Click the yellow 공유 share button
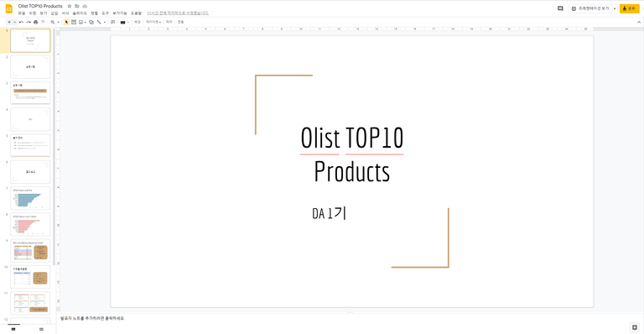Viewport: 644px width, 334px height. tap(629, 8)
